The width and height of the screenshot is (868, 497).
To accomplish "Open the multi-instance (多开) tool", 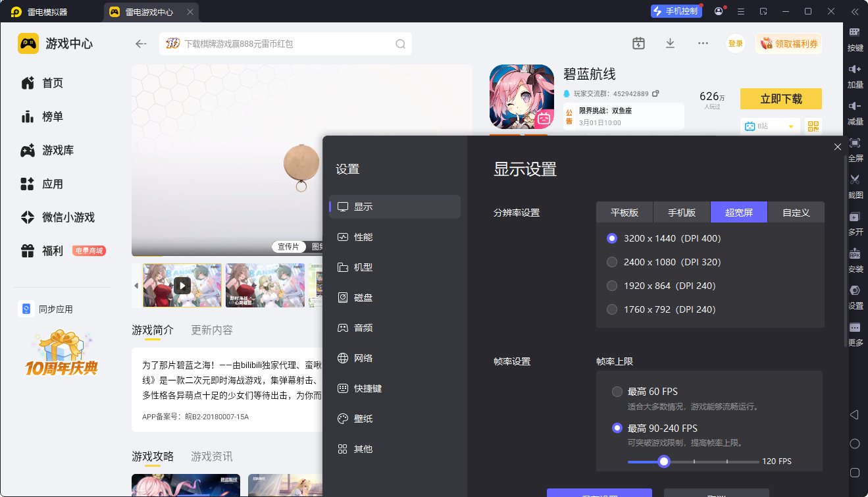I will 855,217.
